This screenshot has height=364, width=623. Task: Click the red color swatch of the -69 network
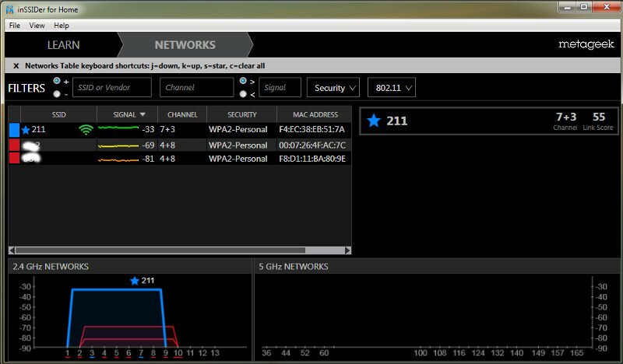[x=14, y=145]
